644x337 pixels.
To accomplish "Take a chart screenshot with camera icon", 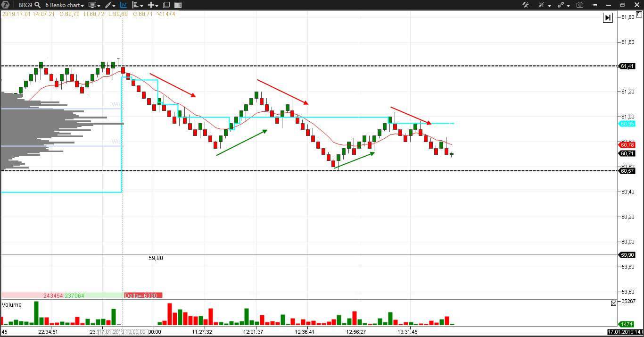I will [x=580, y=5].
